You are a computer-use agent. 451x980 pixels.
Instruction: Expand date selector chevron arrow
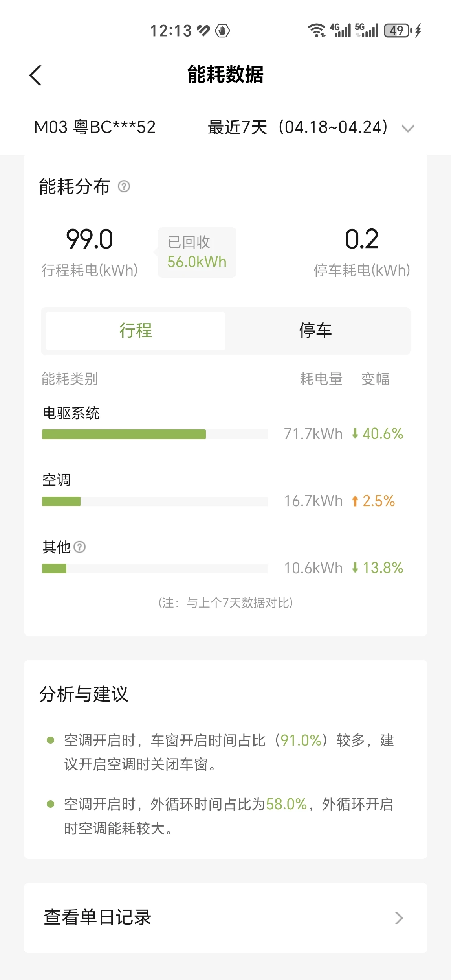tap(408, 129)
